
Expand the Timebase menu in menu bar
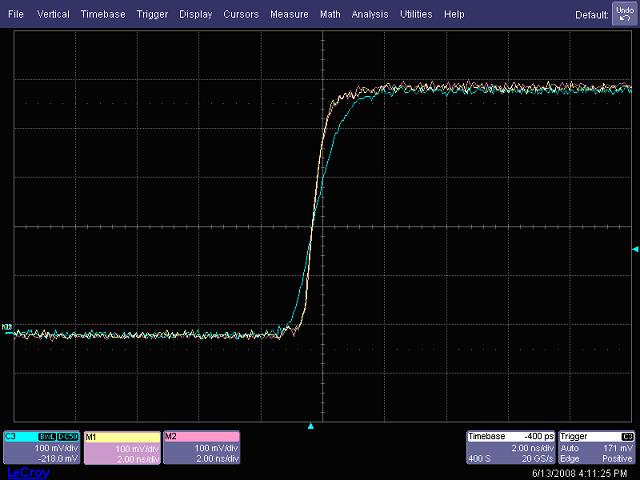click(x=104, y=15)
